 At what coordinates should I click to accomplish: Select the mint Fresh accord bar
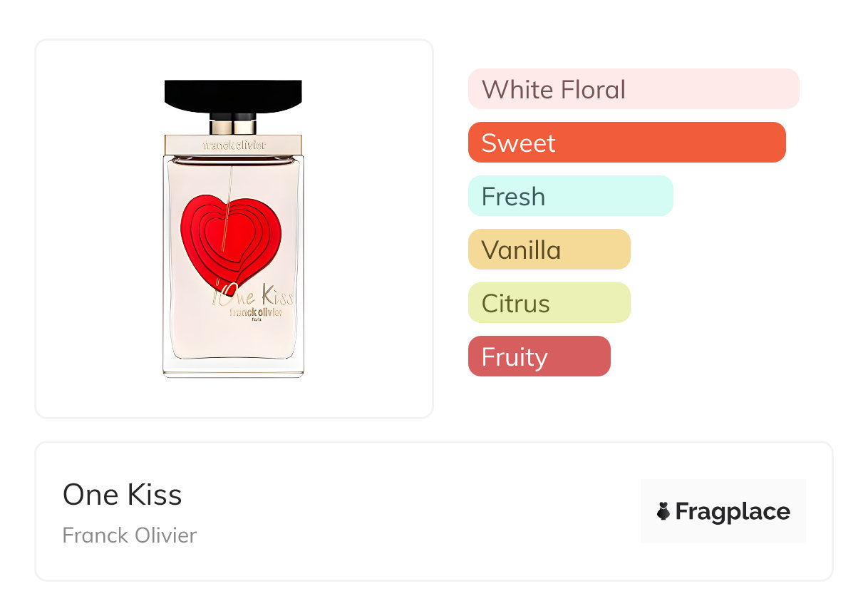pos(570,196)
